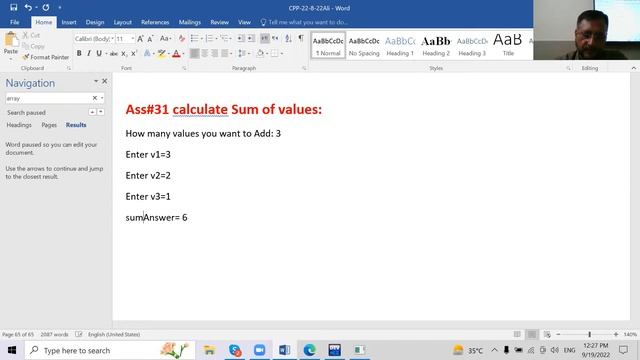Open the font size dropdown
The width and height of the screenshot is (640, 360).
pos(133,39)
